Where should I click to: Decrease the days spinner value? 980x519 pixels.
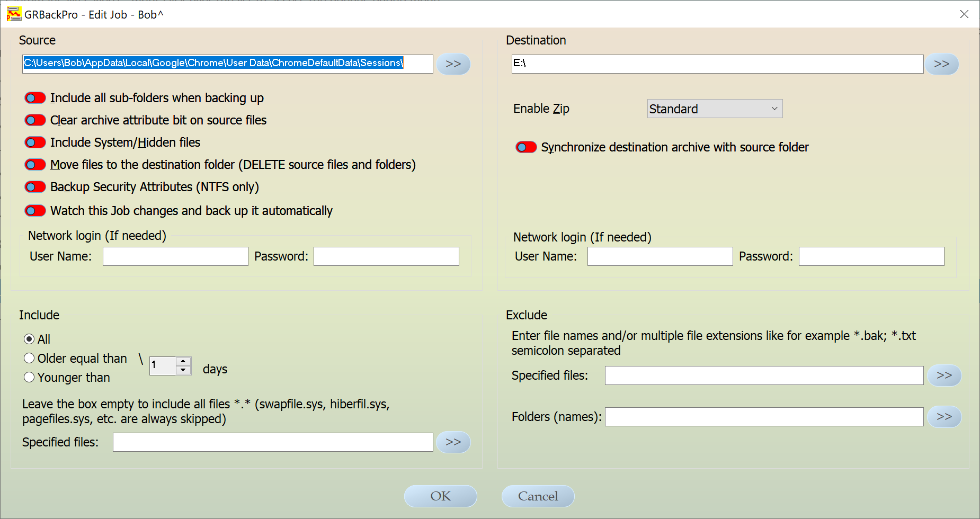183,370
